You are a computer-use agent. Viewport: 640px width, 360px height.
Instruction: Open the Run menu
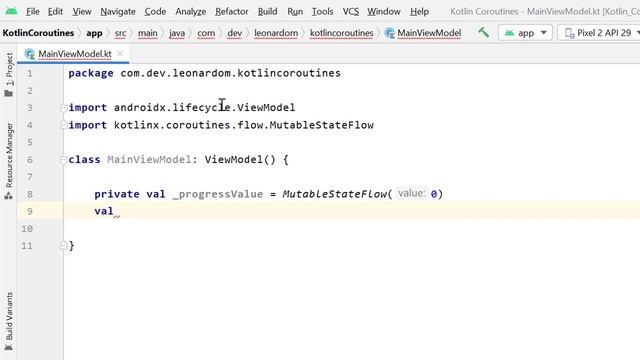(295, 11)
